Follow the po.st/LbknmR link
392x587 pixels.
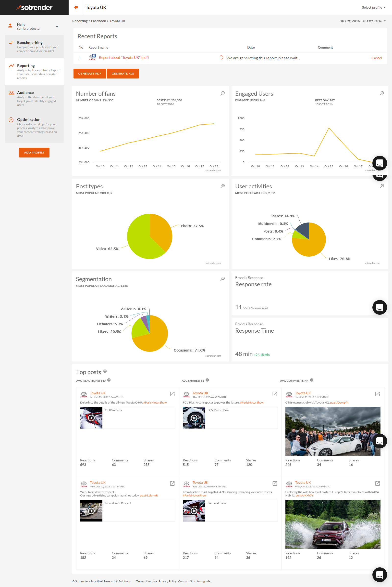(149, 496)
